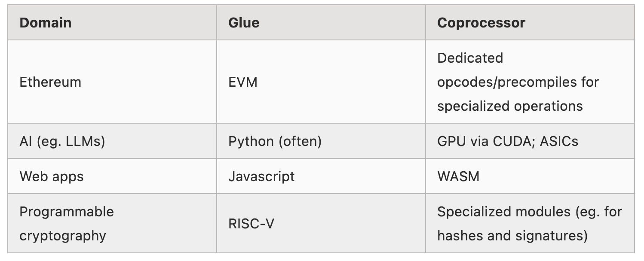Click the Domain column header

(x=46, y=23)
